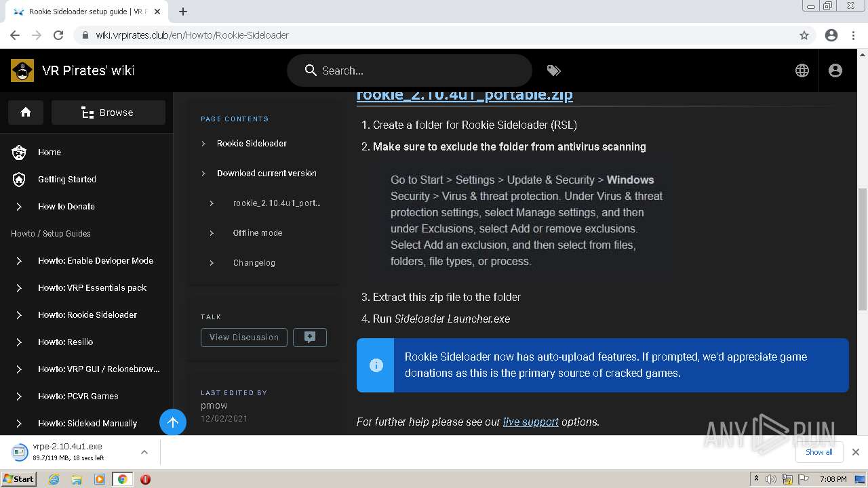The image size is (868, 488).
Task: Click the home icon button in sidebar
Action: pos(26,113)
